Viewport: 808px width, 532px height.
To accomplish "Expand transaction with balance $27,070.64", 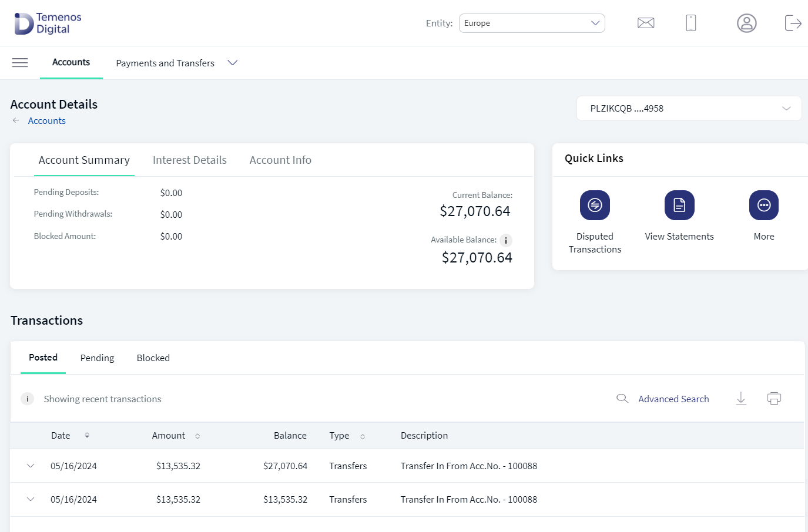I will point(31,466).
